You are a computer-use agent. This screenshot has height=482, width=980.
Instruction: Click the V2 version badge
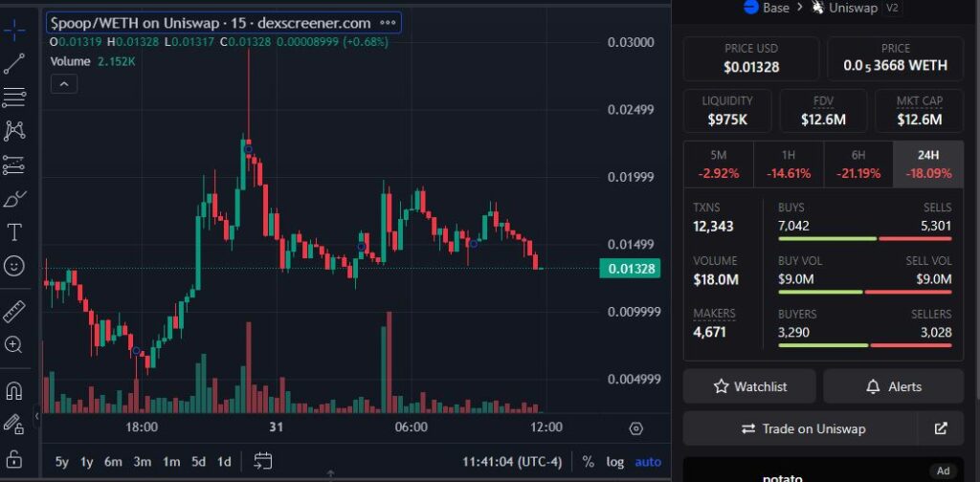[891, 8]
